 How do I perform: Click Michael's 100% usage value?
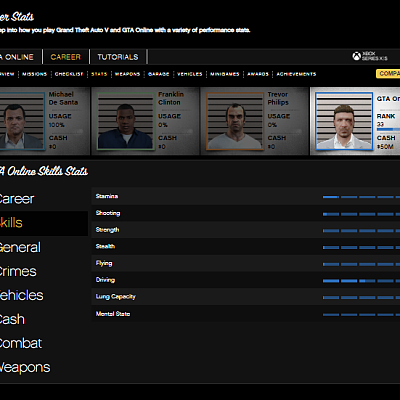57,125
